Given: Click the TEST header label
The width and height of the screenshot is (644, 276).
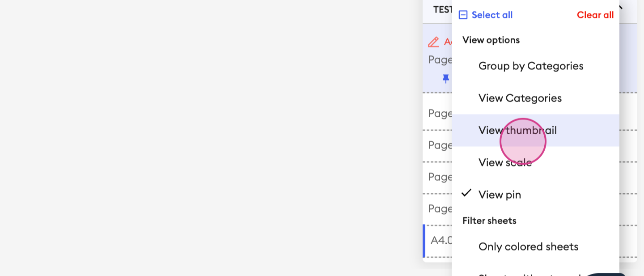Looking at the screenshot, I should pos(442,9).
